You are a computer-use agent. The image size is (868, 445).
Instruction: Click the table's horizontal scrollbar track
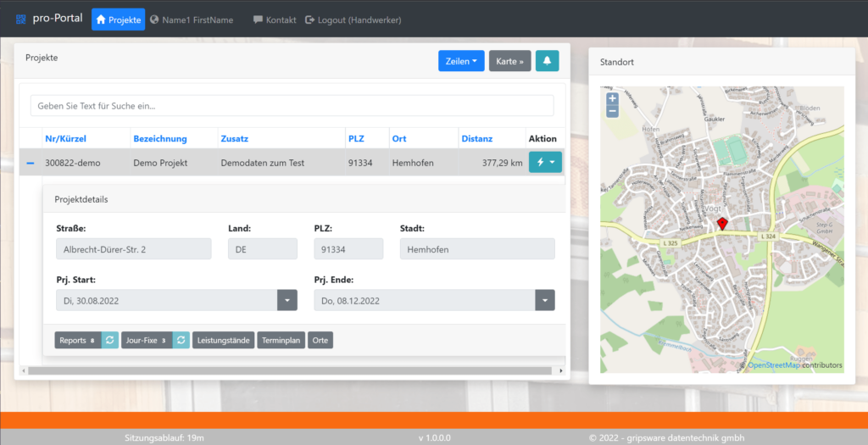(x=290, y=371)
